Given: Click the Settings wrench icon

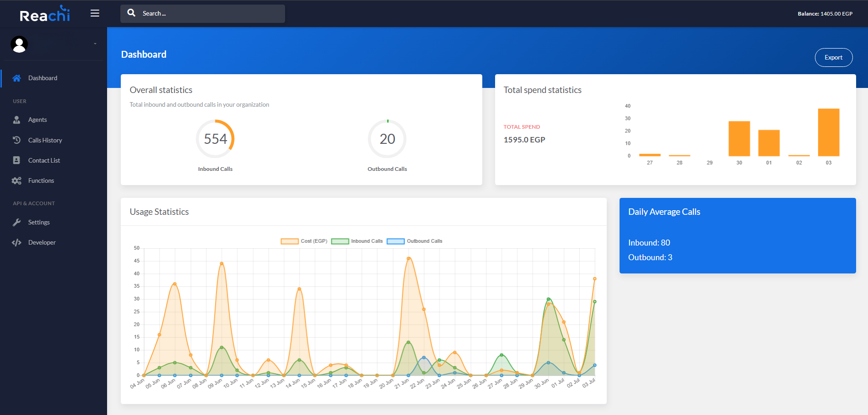Looking at the screenshot, I should [x=16, y=222].
